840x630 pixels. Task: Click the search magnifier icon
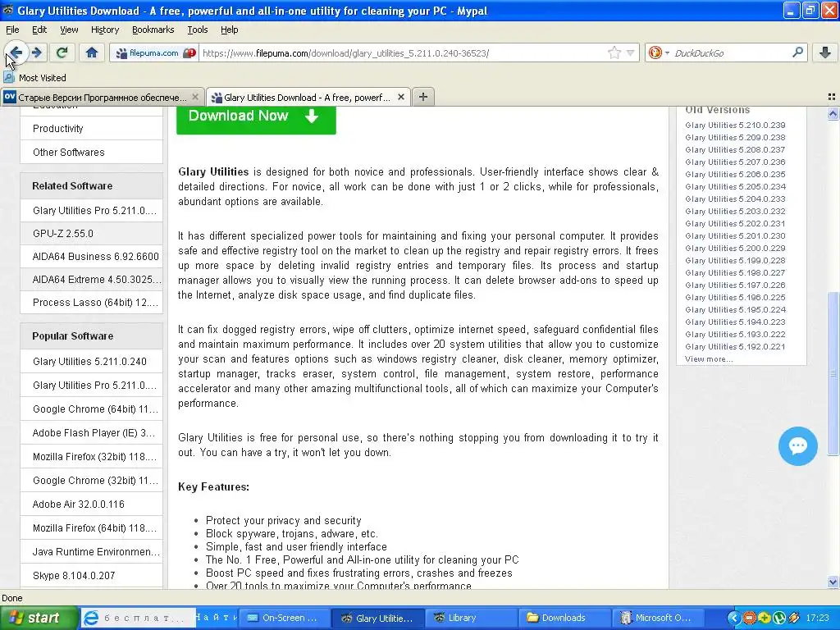point(797,52)
